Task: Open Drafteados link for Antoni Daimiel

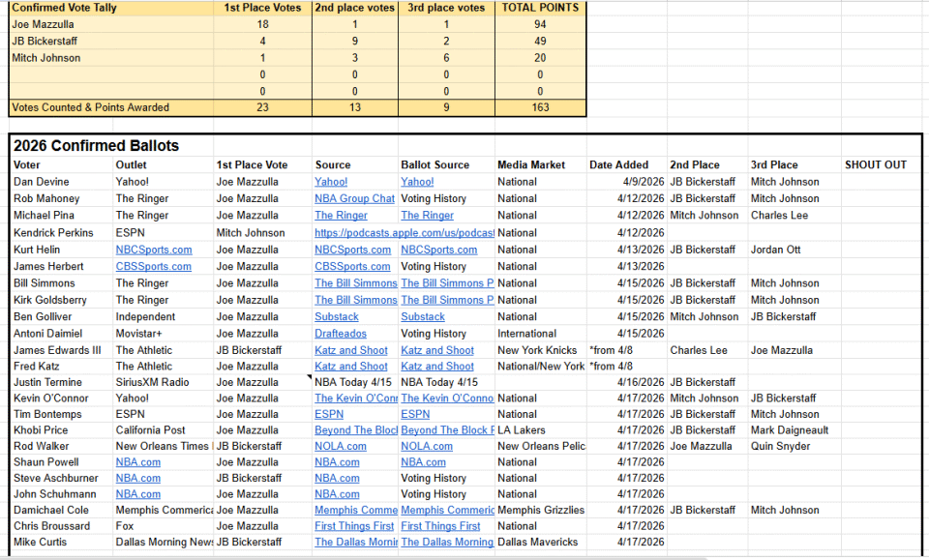Action: click(341, 334)
